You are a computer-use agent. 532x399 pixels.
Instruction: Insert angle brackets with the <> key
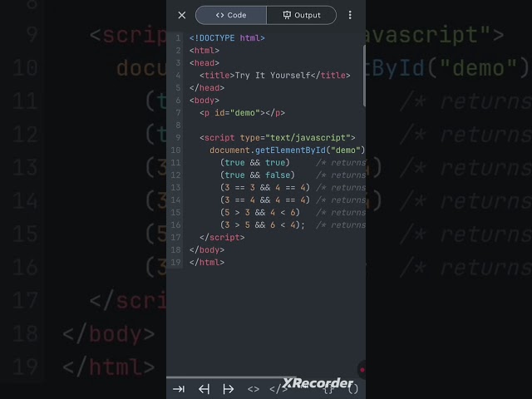coord(253,389)
